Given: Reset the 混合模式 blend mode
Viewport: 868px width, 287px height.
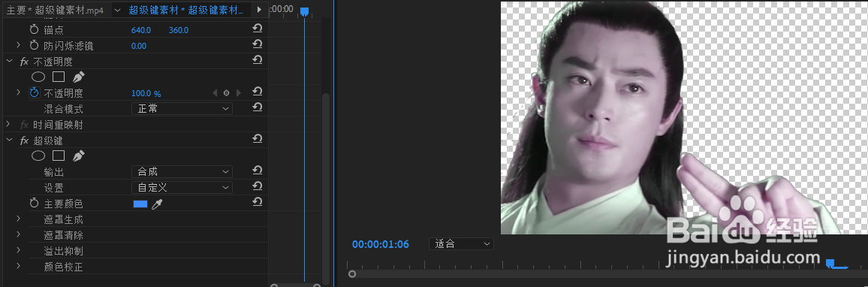Looking at the screenshot, I should click(x=258, y=107).
